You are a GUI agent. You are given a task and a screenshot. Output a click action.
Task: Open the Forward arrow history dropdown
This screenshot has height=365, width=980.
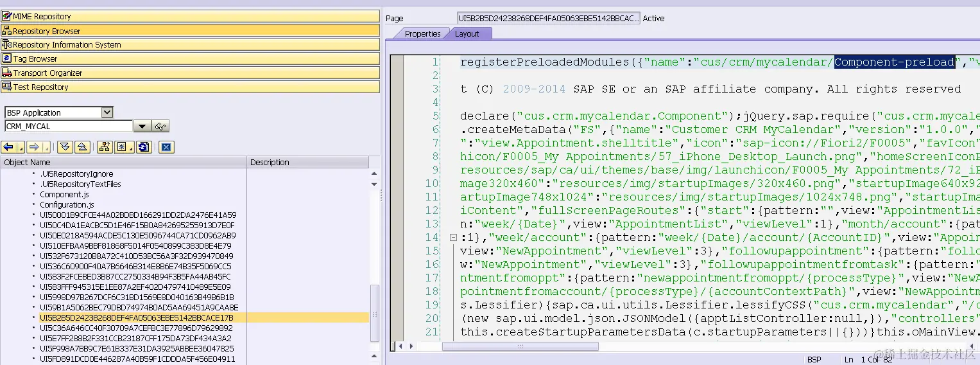pyautogui.click(x=46, y=147)
